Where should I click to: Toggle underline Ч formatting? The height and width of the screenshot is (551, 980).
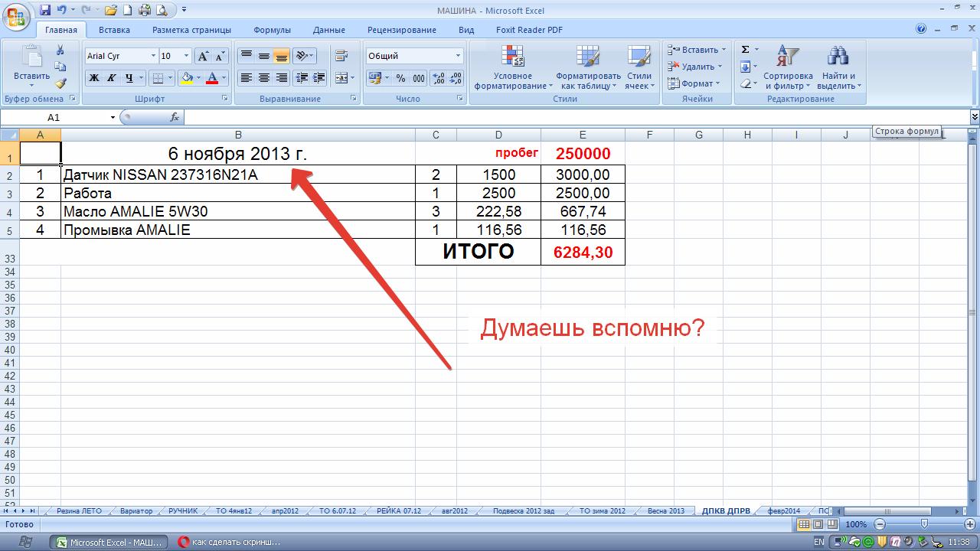coord(129,78)
